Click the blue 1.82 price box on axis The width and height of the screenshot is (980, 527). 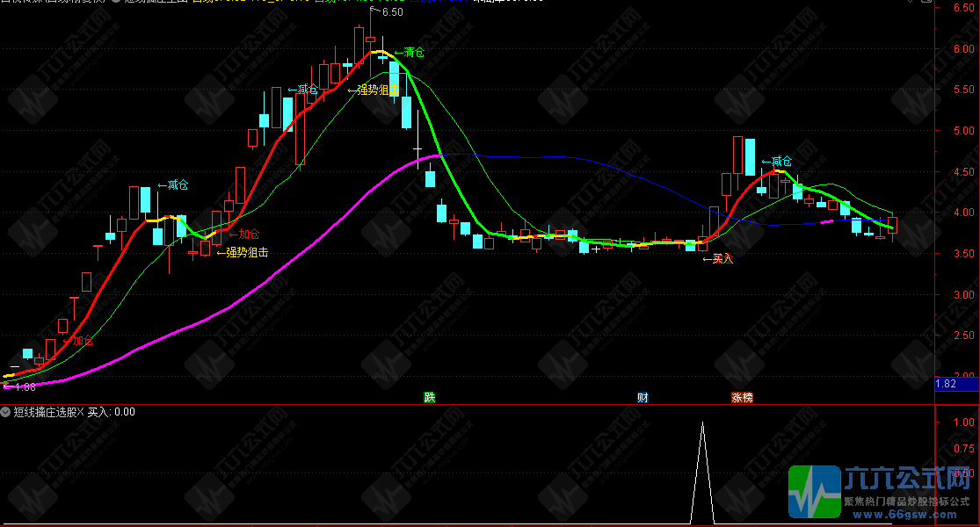point(956,384)
